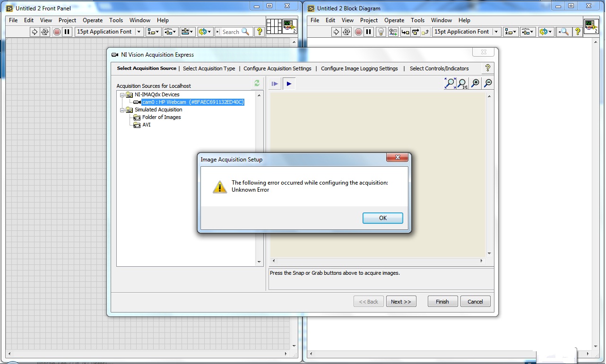Close the Image Acquisition Setup error dialog
This screenshot has height=364, width=606.
tap(398, 158)
